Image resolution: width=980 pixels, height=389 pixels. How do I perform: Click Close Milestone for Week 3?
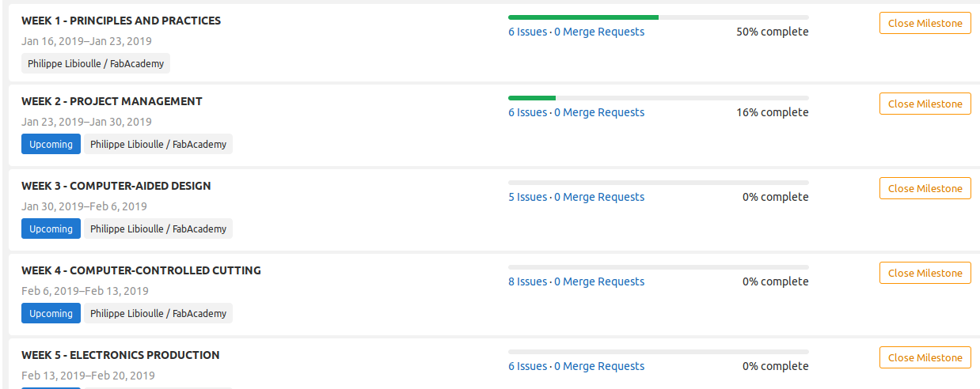click(x=925, y=189)
